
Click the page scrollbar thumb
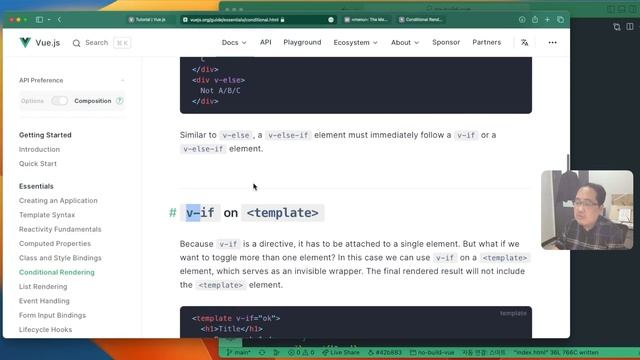click(x=567, y=162)
